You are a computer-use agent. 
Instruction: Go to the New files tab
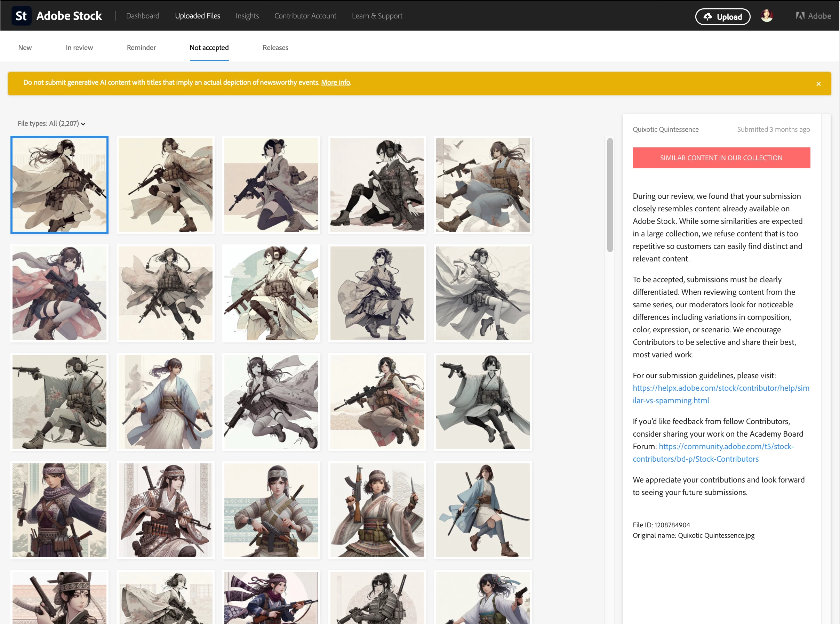tap(25, 48)
